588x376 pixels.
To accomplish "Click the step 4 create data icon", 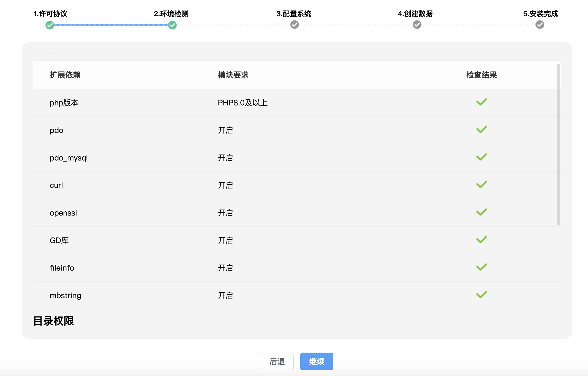I will pos(417,25).
